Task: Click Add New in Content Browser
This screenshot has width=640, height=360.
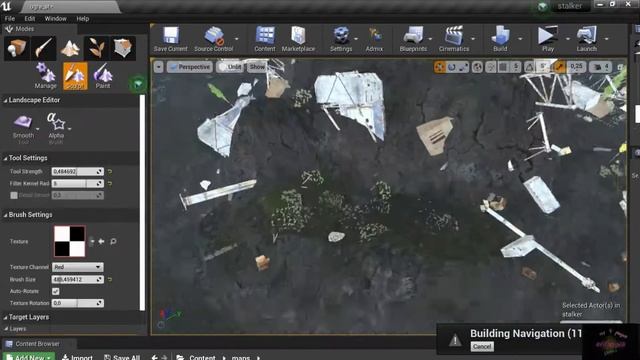Action: (29, 357)
